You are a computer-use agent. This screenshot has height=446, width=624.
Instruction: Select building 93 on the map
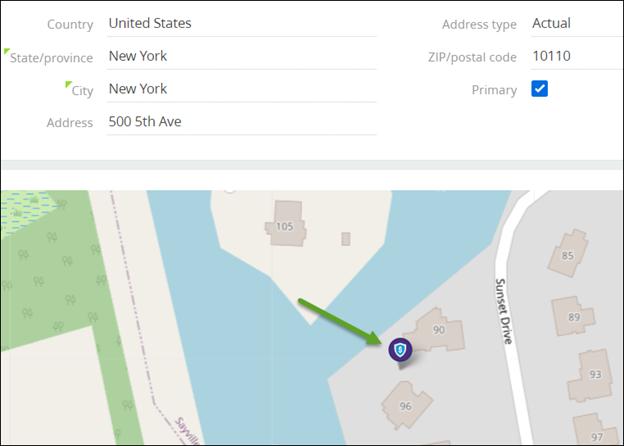tap(595, 374)
